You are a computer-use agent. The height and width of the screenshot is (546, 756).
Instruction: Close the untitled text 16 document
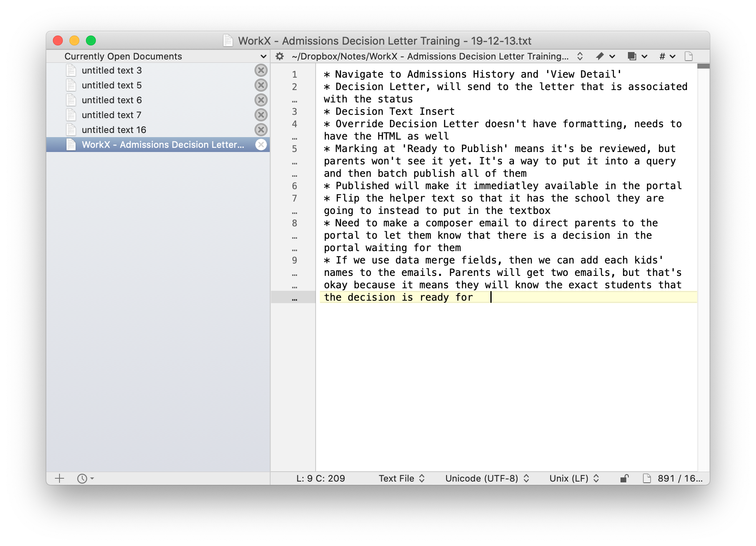pyautogui.click(x=261, y=130)
